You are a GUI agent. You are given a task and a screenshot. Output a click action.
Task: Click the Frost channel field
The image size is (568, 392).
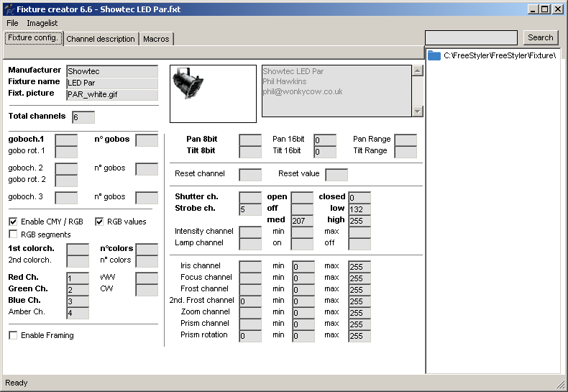coord(250,290)
